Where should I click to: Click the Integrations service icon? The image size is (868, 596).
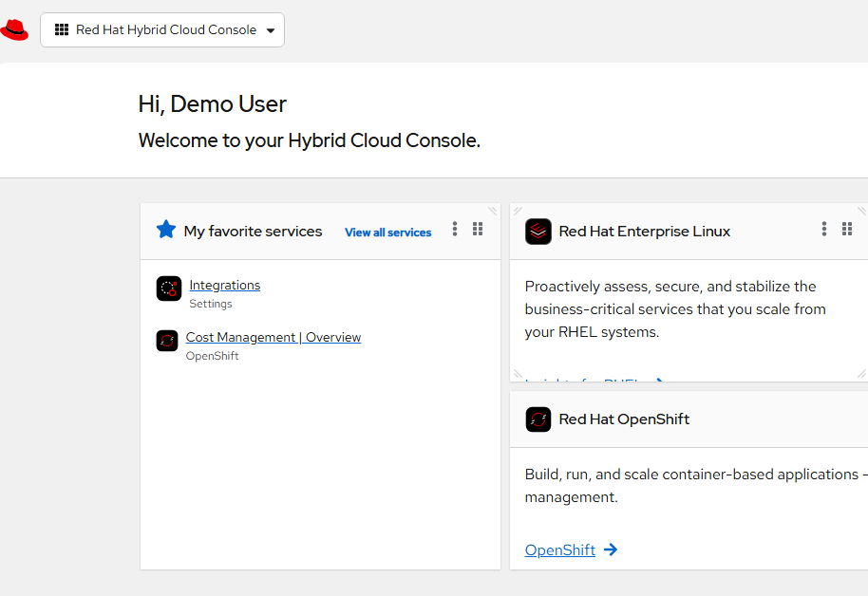click(x=169, y=289)
